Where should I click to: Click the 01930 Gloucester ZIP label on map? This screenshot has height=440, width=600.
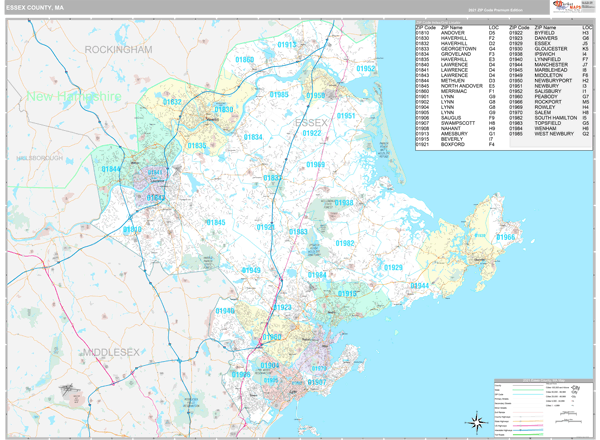click(479, 237)
